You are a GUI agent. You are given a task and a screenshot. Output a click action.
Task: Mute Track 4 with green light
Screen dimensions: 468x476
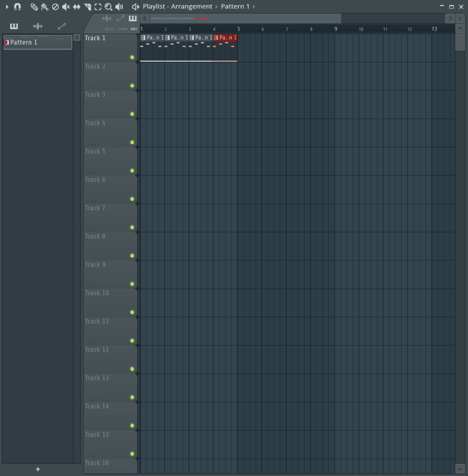point(132,142)
